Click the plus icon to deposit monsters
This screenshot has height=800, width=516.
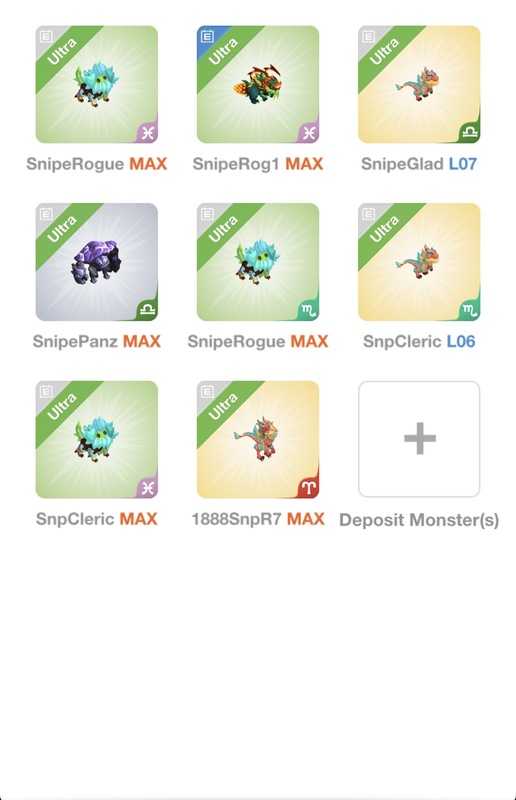click(x=420, y=438)
